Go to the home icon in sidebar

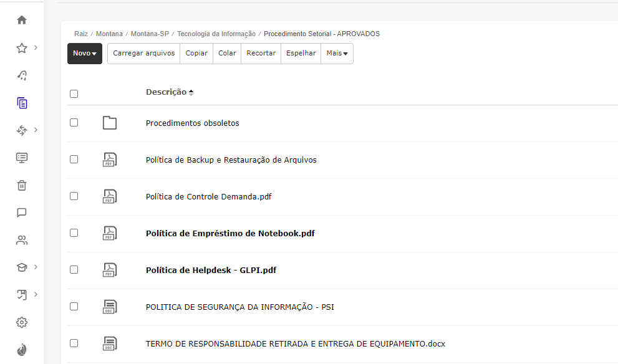[22, 20]
